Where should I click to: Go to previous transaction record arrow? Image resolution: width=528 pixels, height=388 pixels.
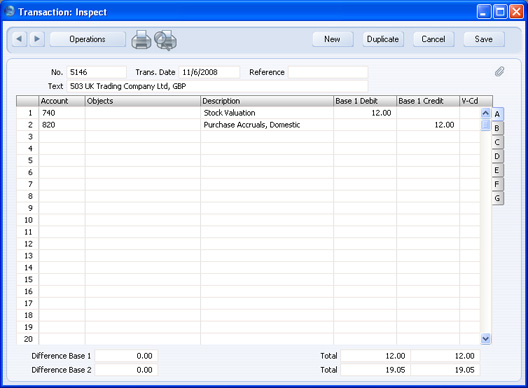tap(19, 39)
